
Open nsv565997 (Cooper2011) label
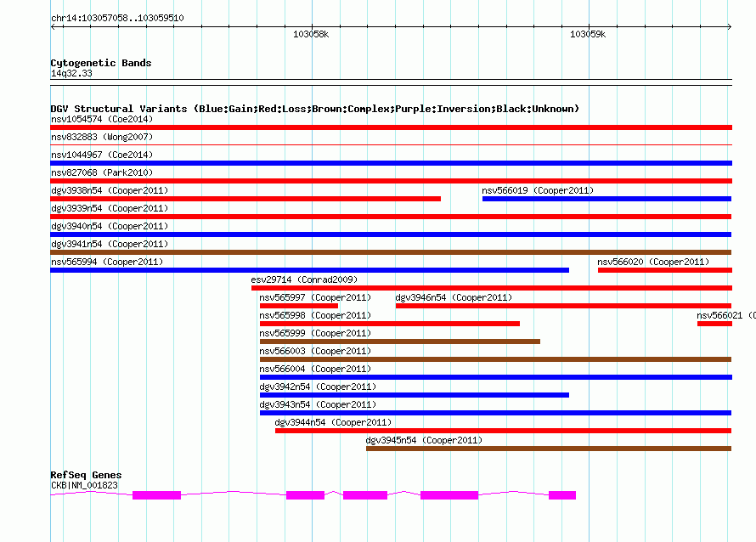pos(315,297)
